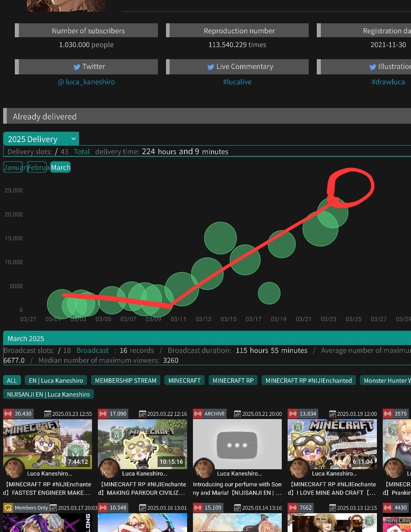Filter by the MINECRAFT RP tag

point(233,381)
